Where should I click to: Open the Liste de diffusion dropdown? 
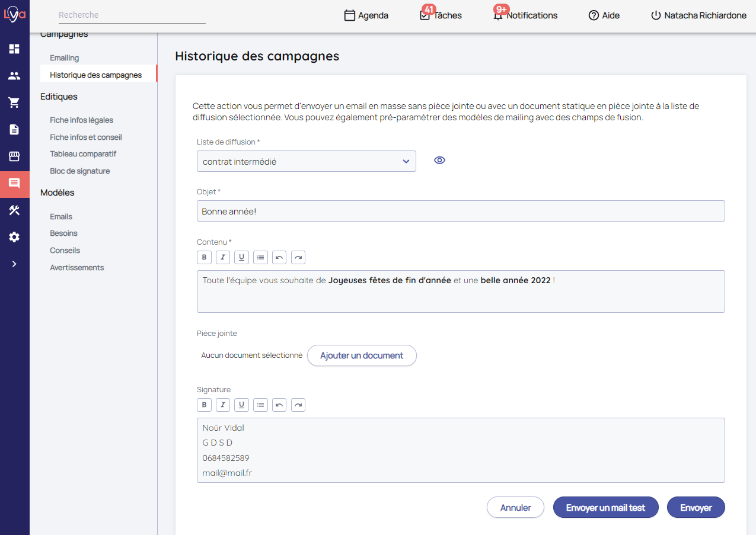(x=306, y=161)
